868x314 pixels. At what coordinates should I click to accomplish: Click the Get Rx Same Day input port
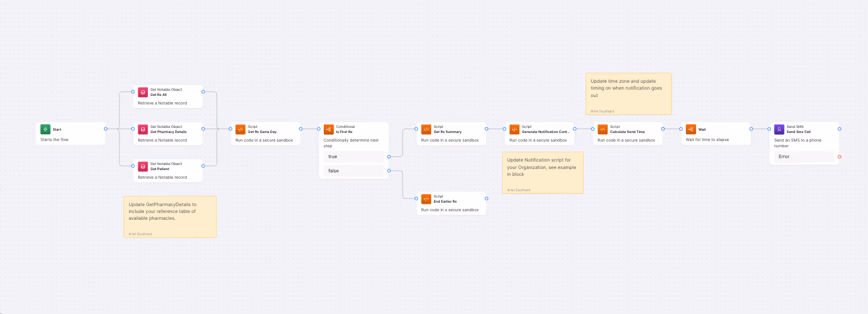231,129
